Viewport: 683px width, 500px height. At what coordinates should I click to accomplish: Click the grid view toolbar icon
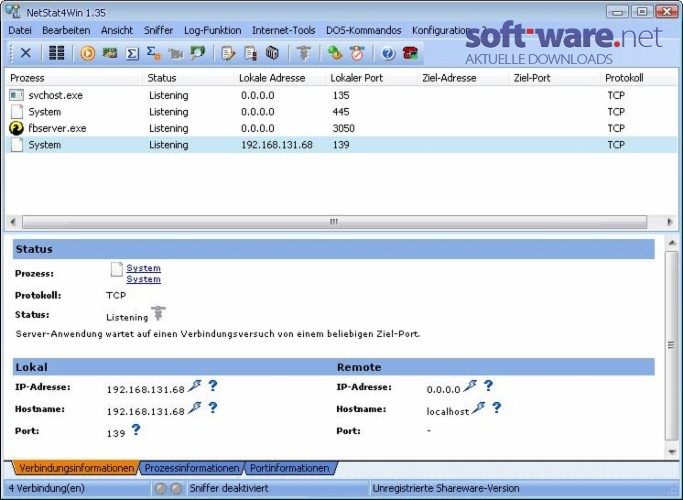57,53
